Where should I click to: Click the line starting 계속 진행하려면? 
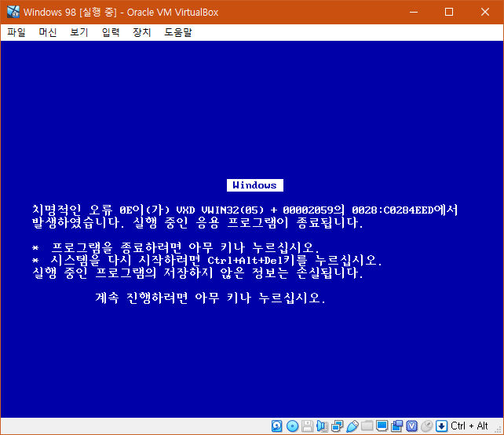(x=210, y=298)
